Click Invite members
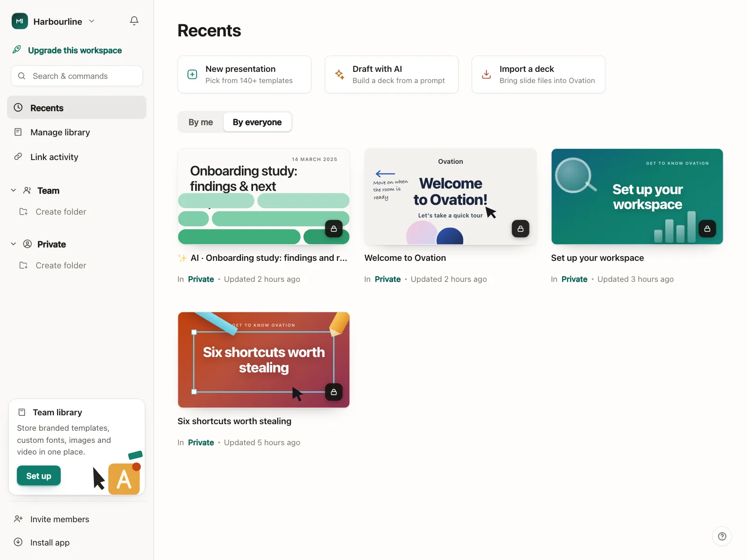The image size is (747, 560). click(60, 519)
